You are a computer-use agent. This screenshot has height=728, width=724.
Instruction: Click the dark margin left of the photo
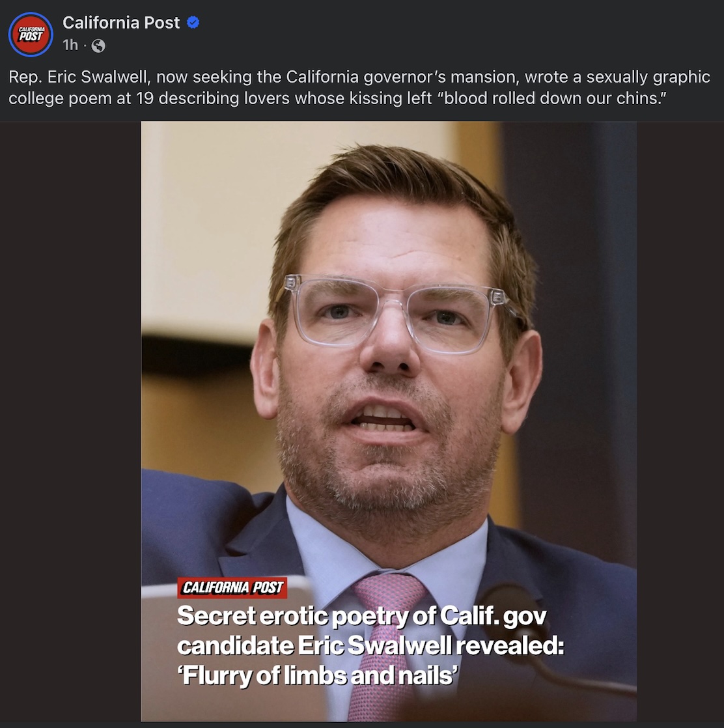[x=70, y=421]
